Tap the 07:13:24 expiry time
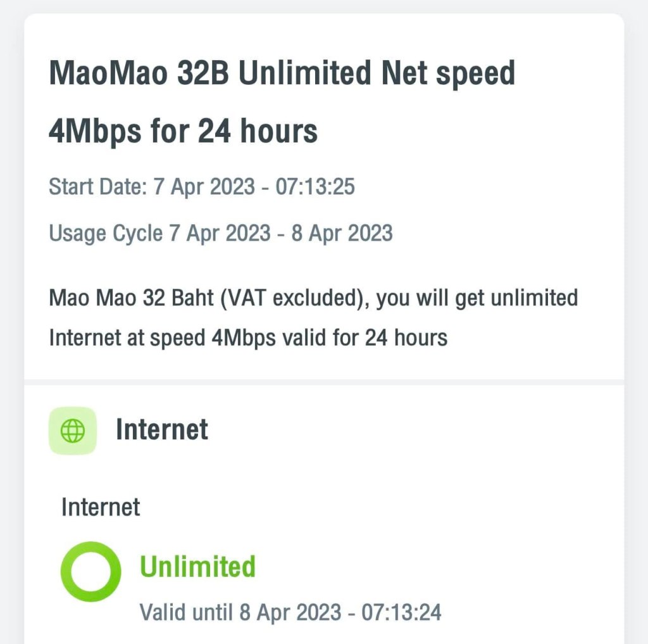 click(401, 612)
